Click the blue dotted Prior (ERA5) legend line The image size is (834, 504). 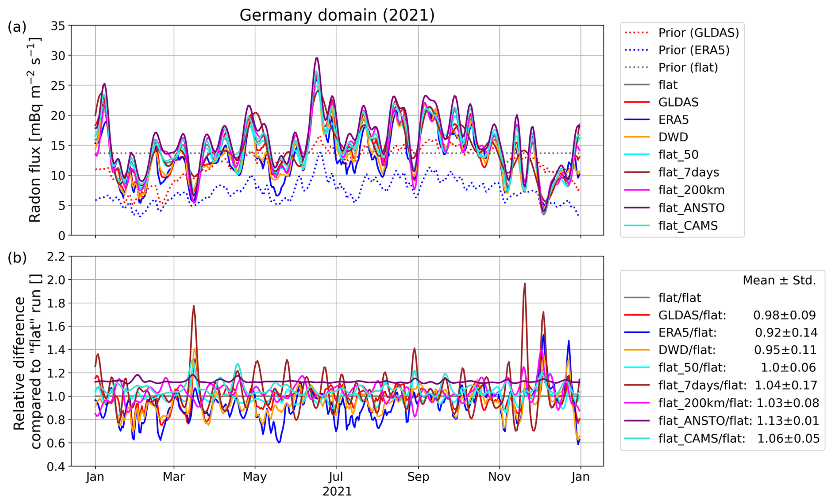click(x=637, y=50)
